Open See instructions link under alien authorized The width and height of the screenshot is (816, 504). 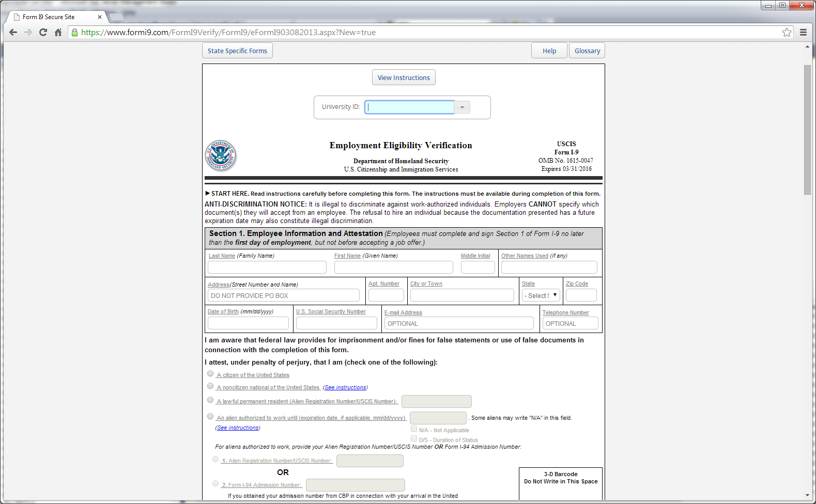238,428
